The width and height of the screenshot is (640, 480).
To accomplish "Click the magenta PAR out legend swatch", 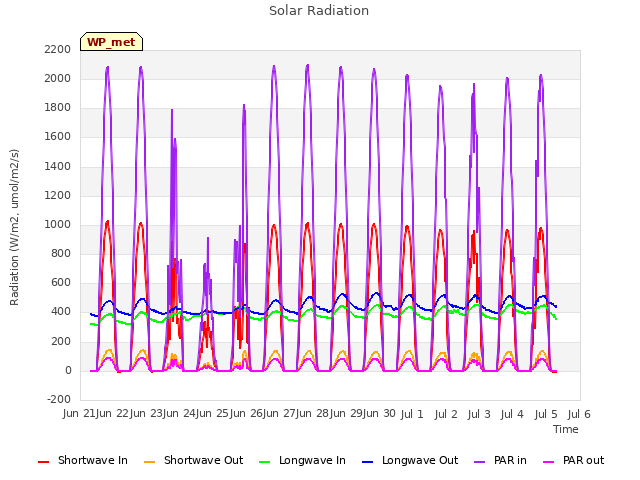I will coord(549,462).
